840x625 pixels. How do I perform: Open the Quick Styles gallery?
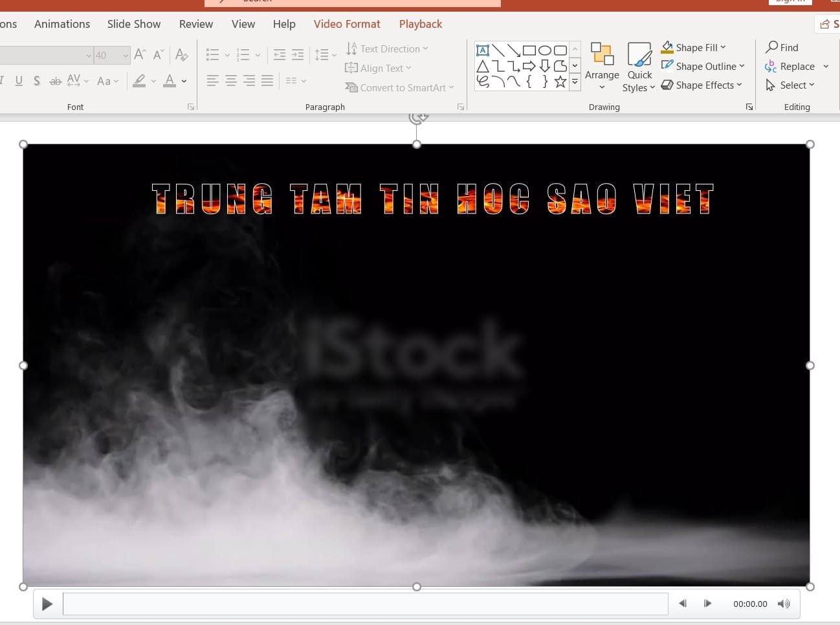click(x=639, y=67)
